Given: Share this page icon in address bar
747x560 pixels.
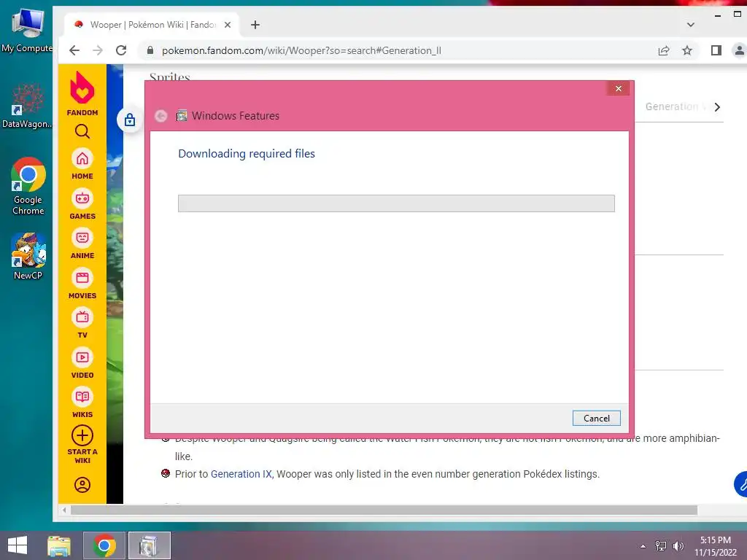Looking at the screenshot, I should tap(664, 50).
